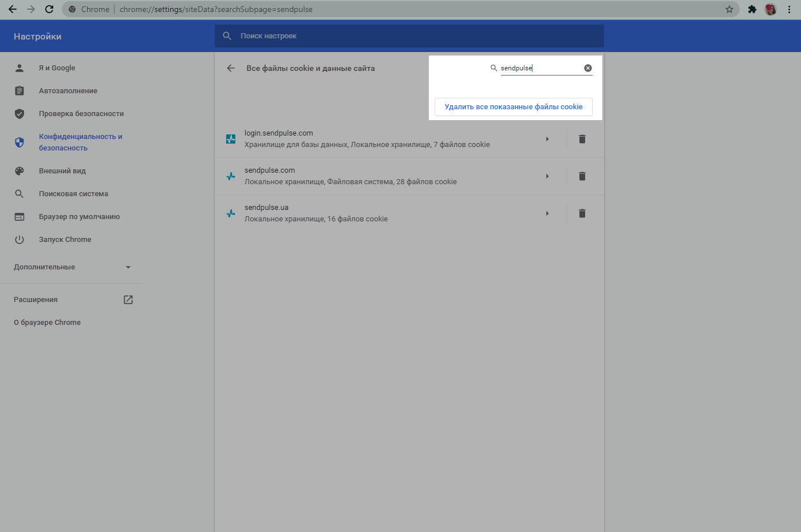Image resolution: width=801 pixels, height=532 pixels.
Task: Reload the Chrome settings page
Action: click(x=49, y=9)
